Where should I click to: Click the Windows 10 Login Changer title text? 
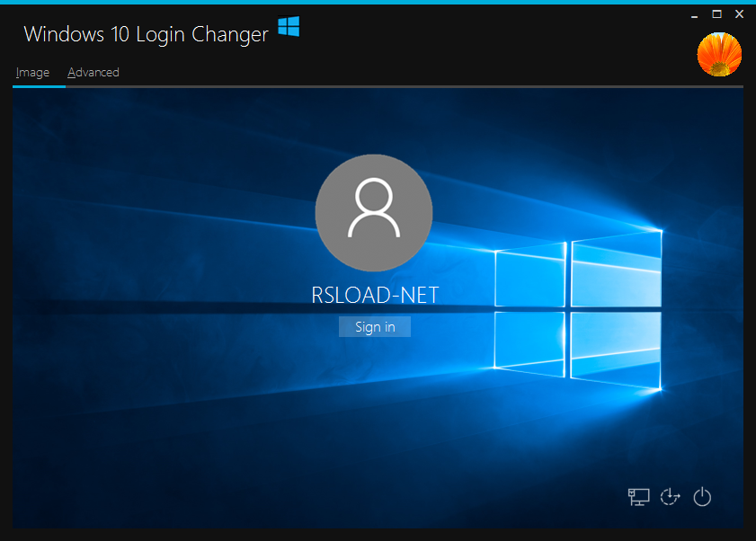point(145,34)
